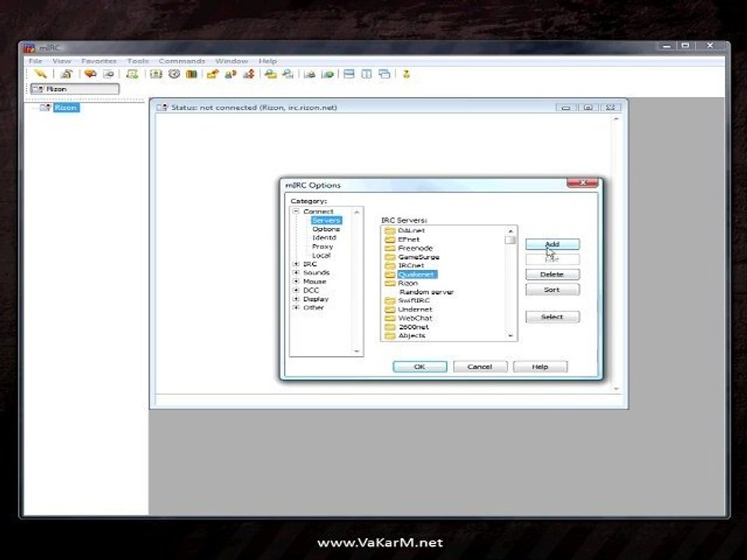Open the DCC Options toolbar icon

(249, 74)
